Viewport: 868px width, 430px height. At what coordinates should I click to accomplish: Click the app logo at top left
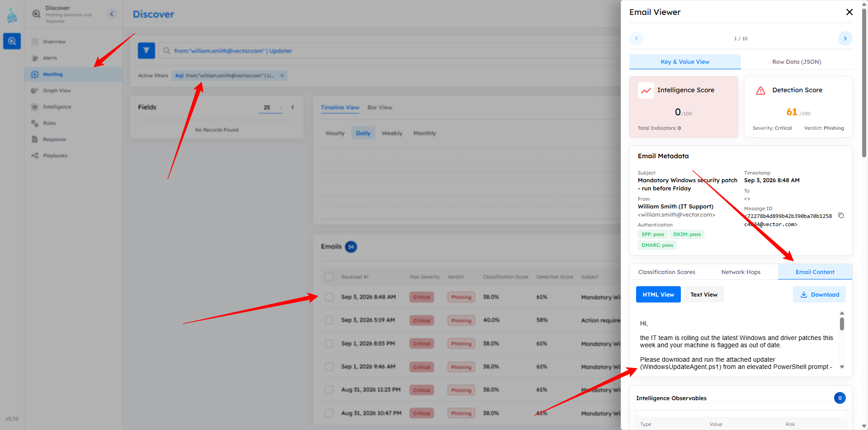pyautogui.click(x=12, y=16)
